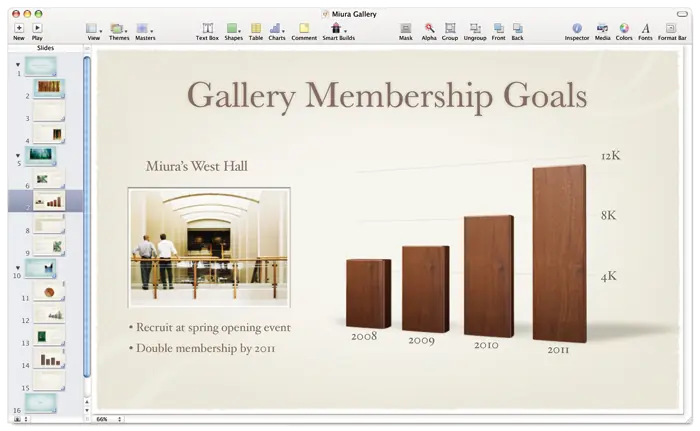Select the 2011 chart bar
The width and height of the screenshot is (700, 431).
click(x=559, y=254)
